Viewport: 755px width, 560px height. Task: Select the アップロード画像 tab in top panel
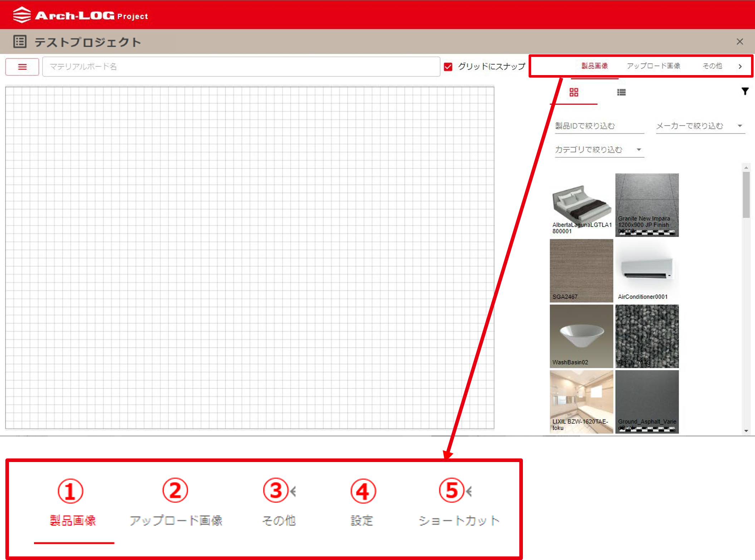653,66
